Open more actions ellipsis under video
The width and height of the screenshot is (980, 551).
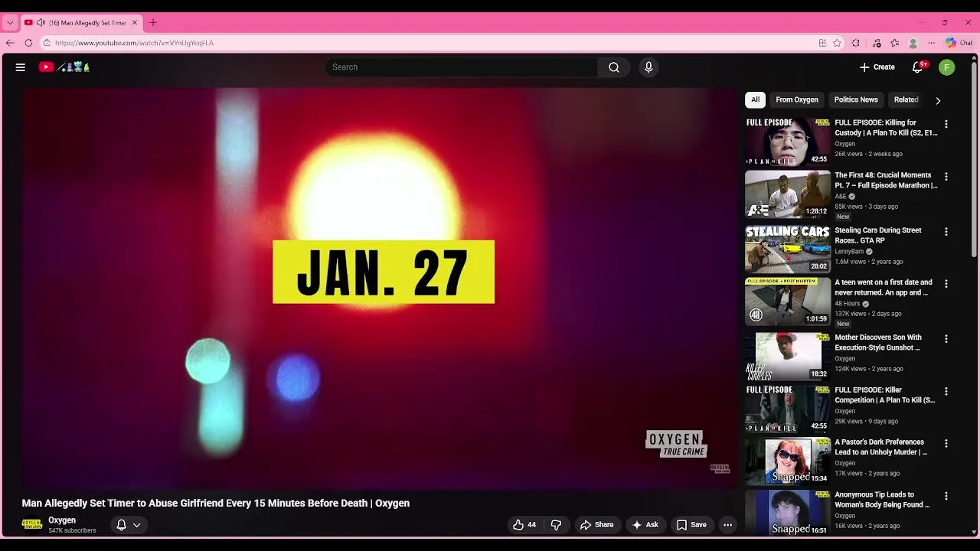[x=728, y=525]
